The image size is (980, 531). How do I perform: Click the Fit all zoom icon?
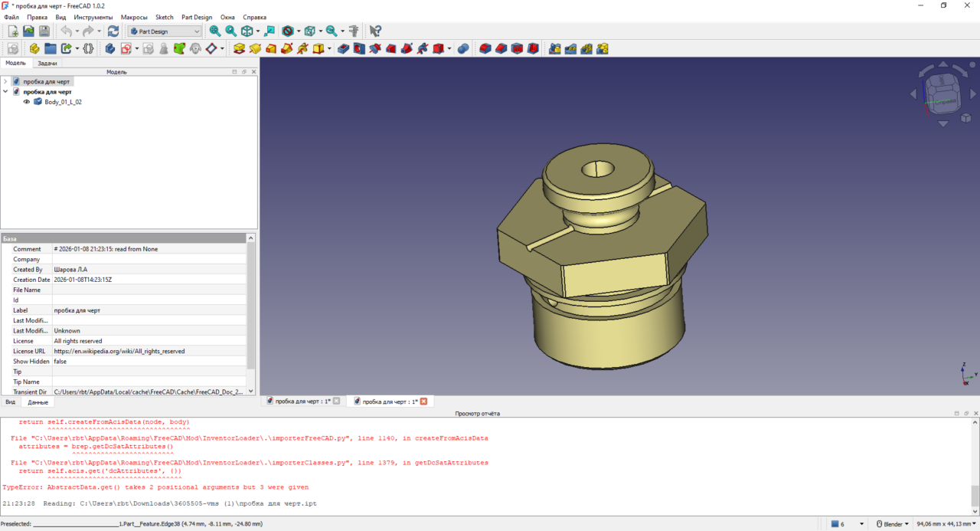[x=215, y=31]
